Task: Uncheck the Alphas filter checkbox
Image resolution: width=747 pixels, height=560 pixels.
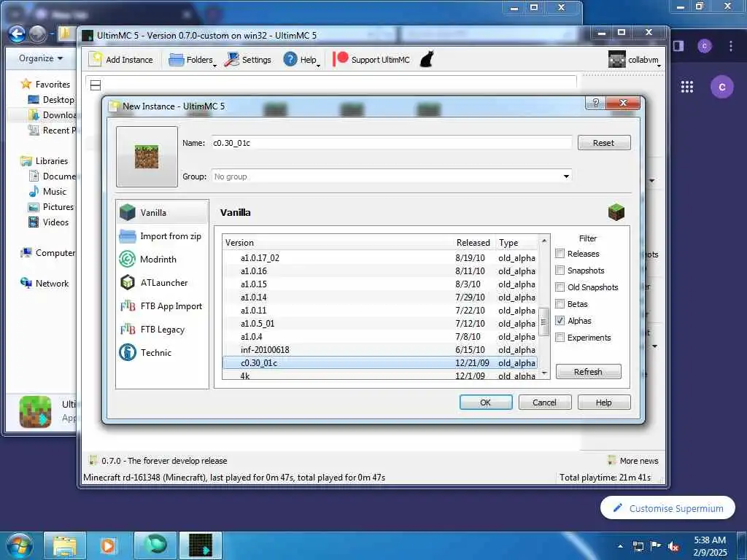Action: click(560, 321)
